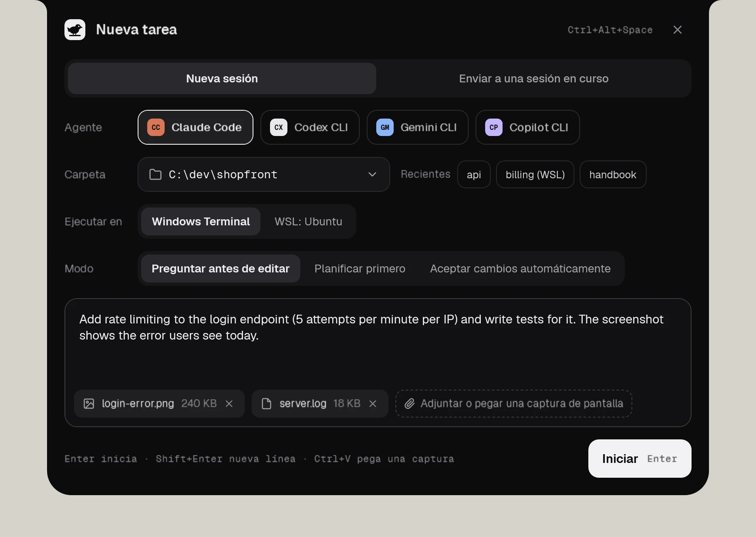
Task: Click the bird app logo icon
Action: coord(75,30)
